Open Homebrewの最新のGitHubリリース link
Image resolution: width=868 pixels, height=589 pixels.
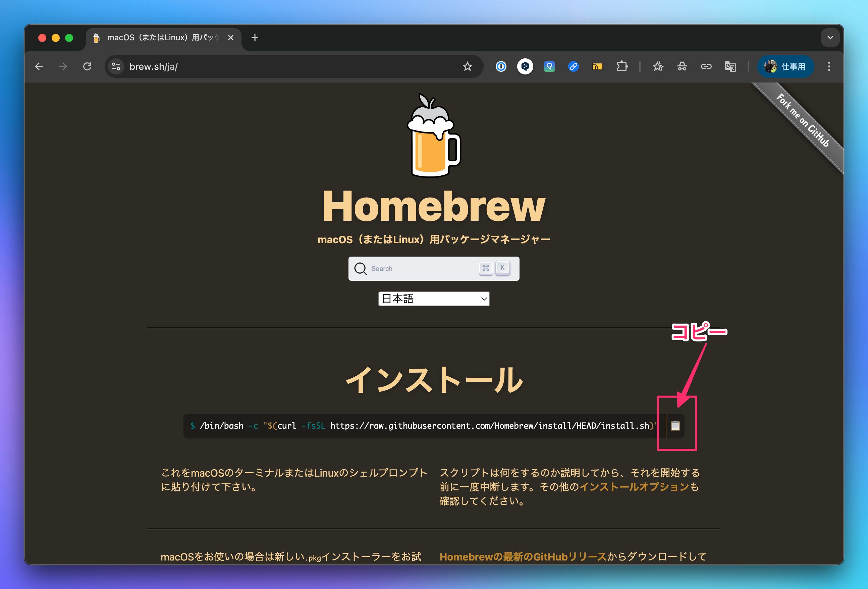pos(523,556)
